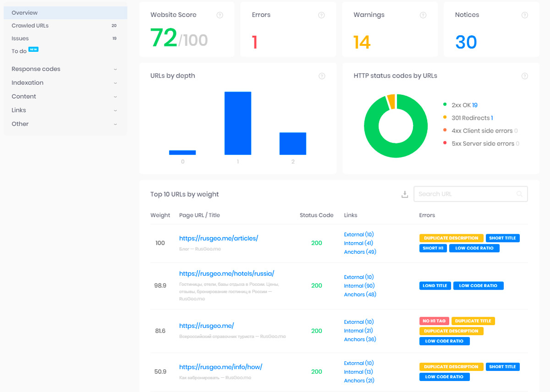Click the DUPLICATE TITLE error tag
The image size is (550, 392).
[474, 321]
